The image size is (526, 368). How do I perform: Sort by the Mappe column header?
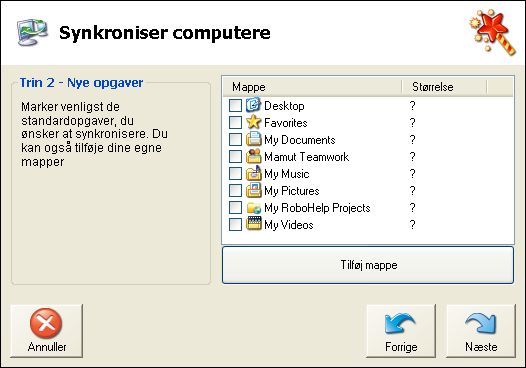pos(312,87)
